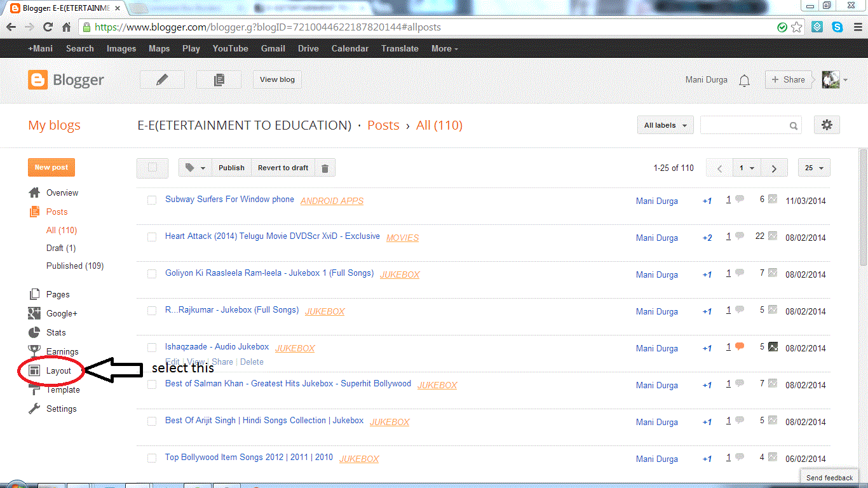
Task: Click the Skype extension icon
Action: (837, 27)
